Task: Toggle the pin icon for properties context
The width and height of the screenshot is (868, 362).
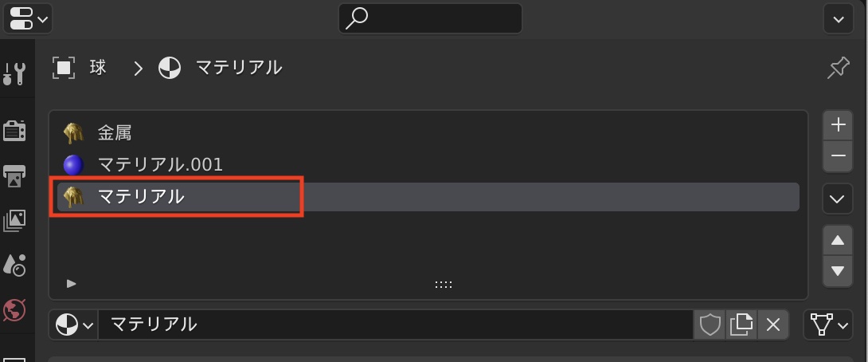Action: click(x=838, y=68)
